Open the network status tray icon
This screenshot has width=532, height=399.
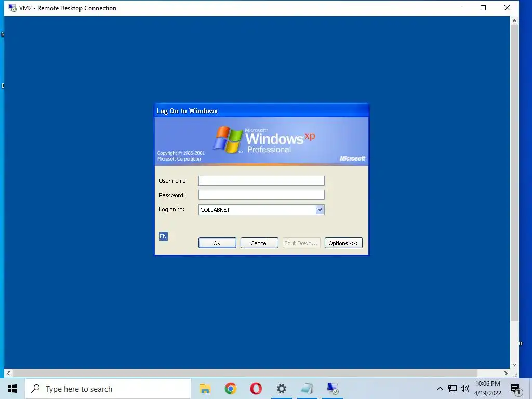coord(453,389)
